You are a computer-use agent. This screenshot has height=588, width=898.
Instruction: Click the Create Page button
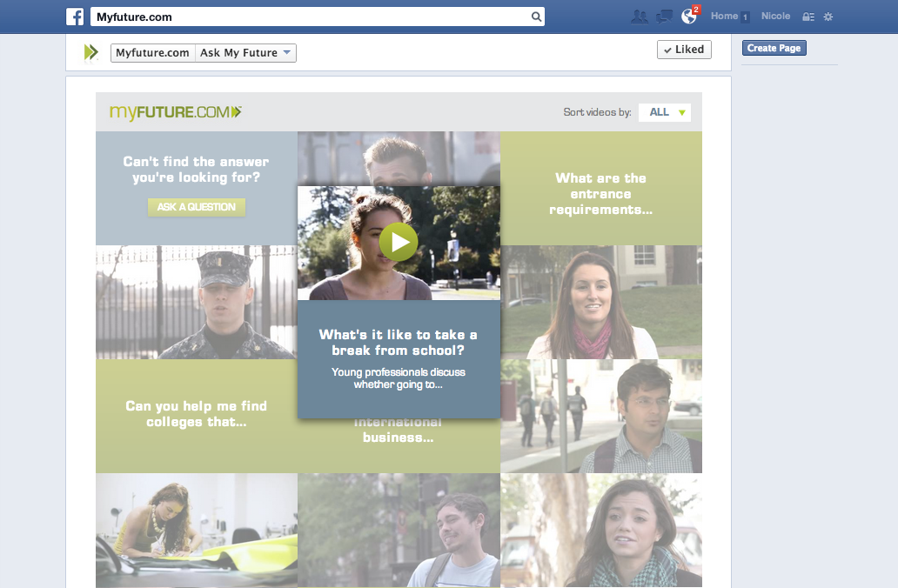(x=774, y=48)
